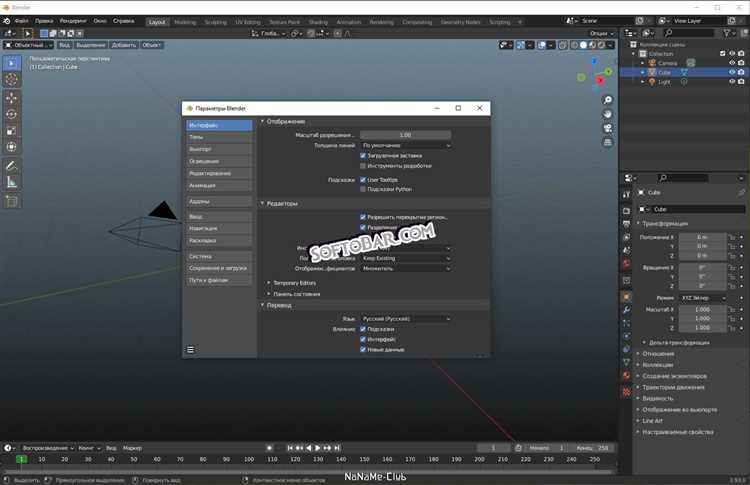Click the Добавить menu in viewport header
The width and height of the screenshot is (750, 485).
coord(124,45)
